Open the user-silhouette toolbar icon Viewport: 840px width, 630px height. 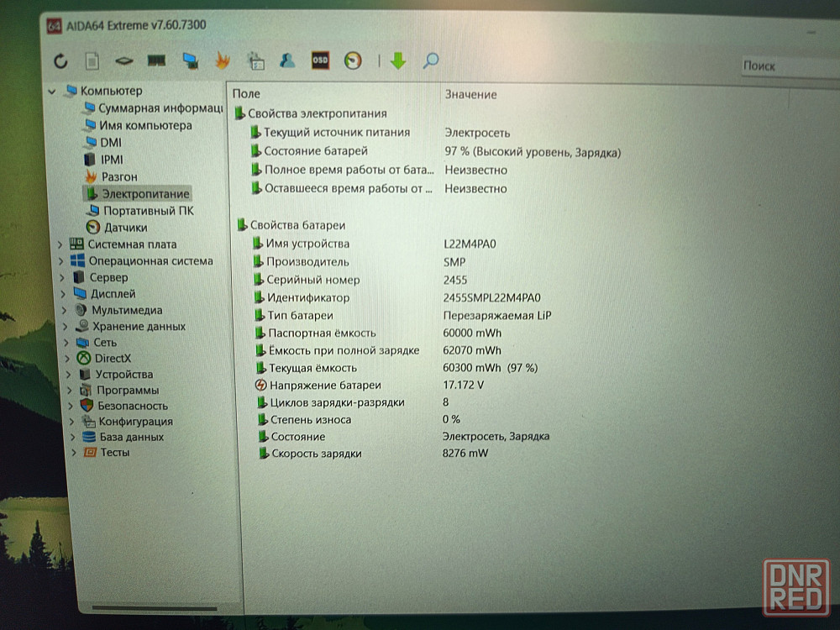point(287,60)
